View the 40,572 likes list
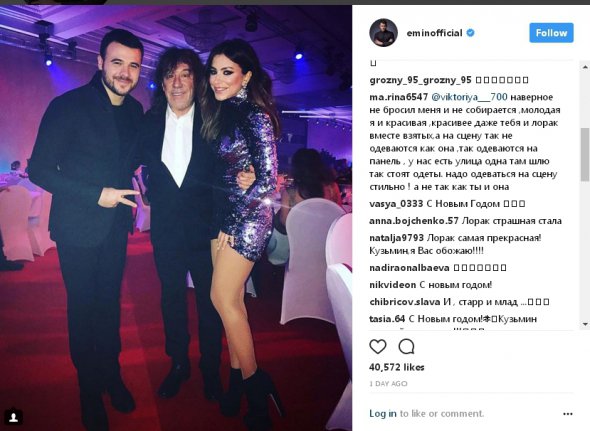Screen dimensions: 590x431 397,367
